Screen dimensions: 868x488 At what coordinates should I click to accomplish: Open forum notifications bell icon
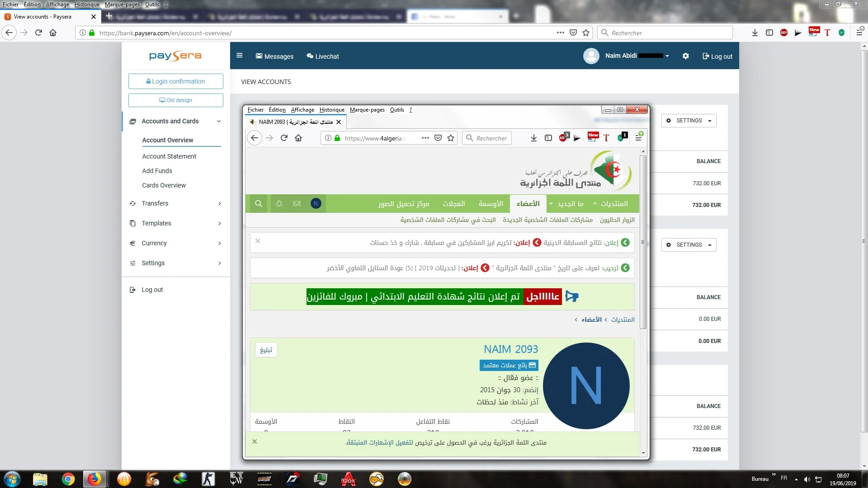click(x=279, y=204)
